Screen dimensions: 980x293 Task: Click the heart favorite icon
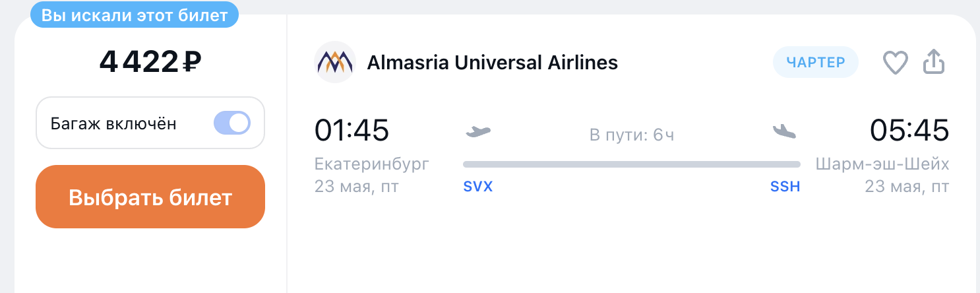896,63
